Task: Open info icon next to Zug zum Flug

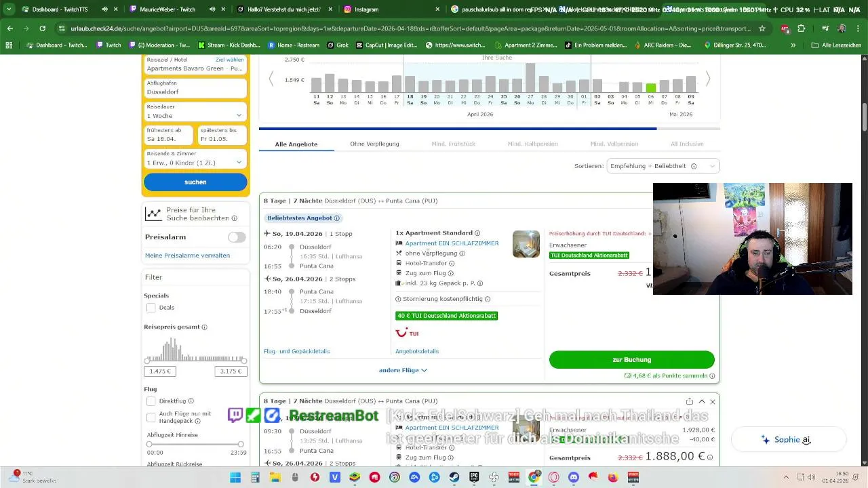Action: coord(451,273)
